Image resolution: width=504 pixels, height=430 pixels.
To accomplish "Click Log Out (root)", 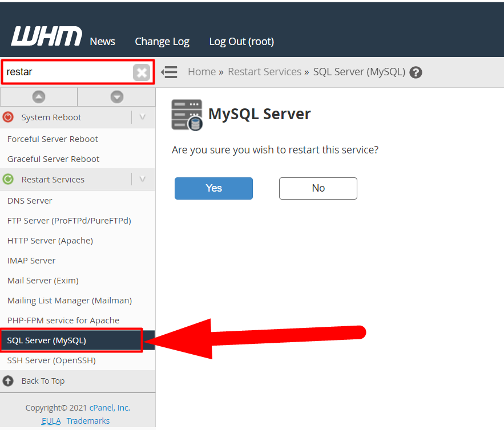I will pyautogui.click(x=241, y=42).
